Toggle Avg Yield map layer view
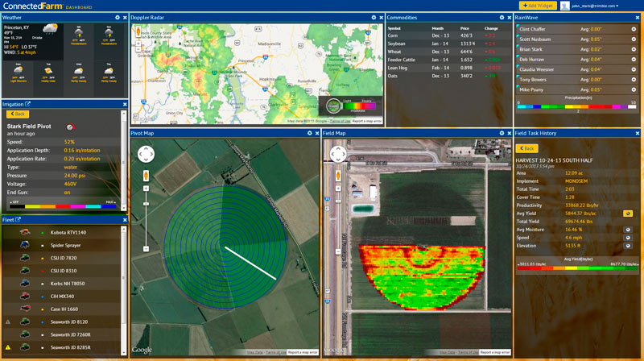Screen dimensions: 644x361 click(x=628, y=214)
